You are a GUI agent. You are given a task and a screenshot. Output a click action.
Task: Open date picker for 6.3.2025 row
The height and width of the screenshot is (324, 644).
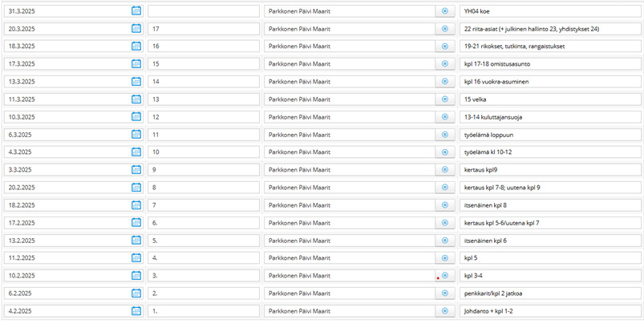pos(136,135)
